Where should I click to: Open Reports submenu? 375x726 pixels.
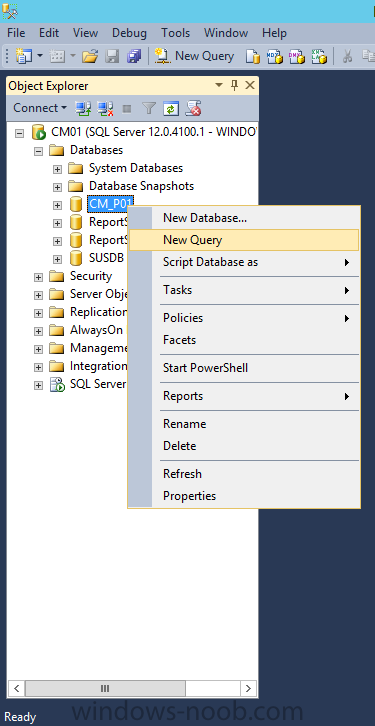(244, 396)
